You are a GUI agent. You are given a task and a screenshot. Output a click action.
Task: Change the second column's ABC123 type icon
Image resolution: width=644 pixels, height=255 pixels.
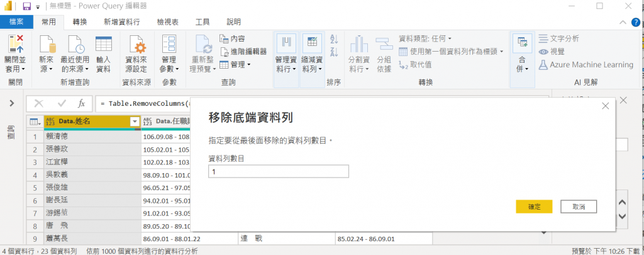click(148, 122)
